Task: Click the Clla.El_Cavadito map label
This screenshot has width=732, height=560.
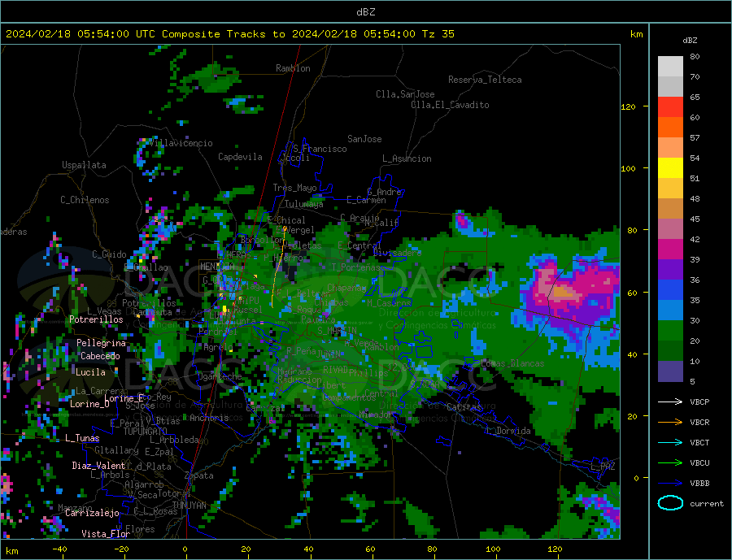Action: (450, 105)
